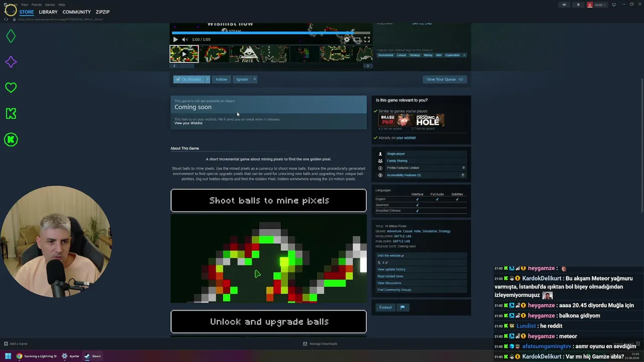Open the Digging A Hole game thumbnail
Viewport: 644px width, 362px height.
pos(428,120)
